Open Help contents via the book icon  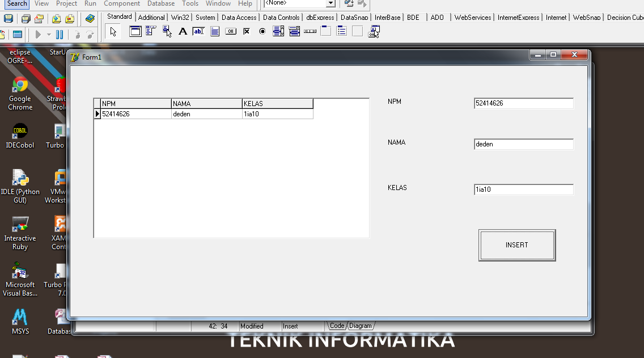point(90,18)
